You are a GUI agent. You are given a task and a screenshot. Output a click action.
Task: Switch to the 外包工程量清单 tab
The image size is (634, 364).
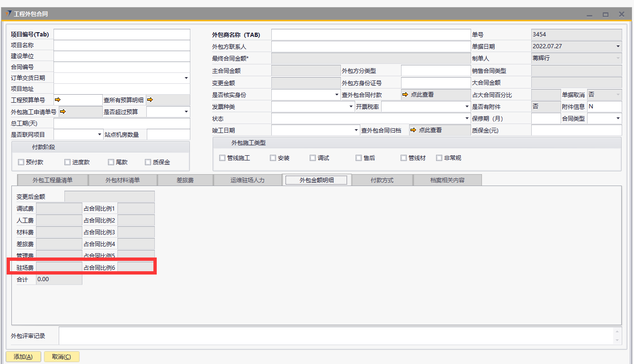[x=53, y=180]
